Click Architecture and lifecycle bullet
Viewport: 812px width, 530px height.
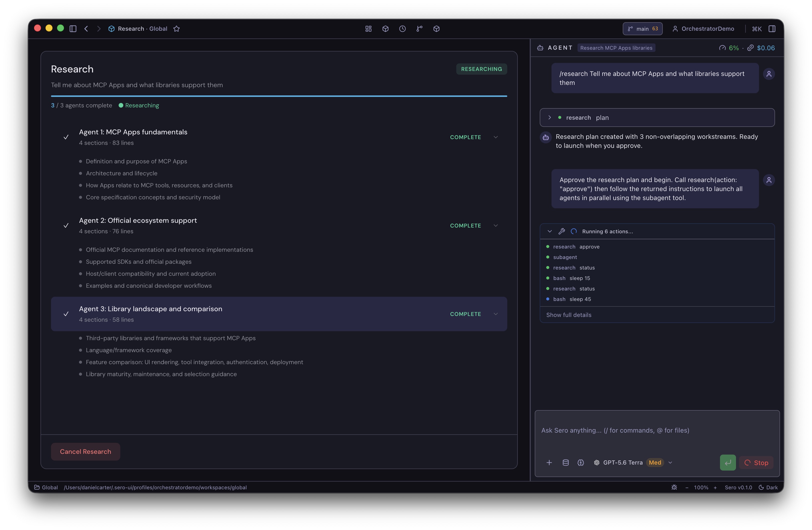121,173
